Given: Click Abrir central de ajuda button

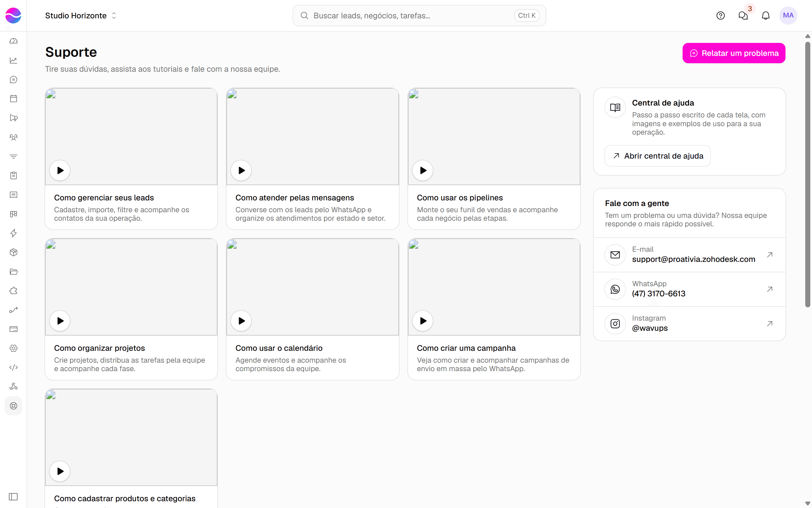Looking at the screenshot, I should click(x=657, y=156).
